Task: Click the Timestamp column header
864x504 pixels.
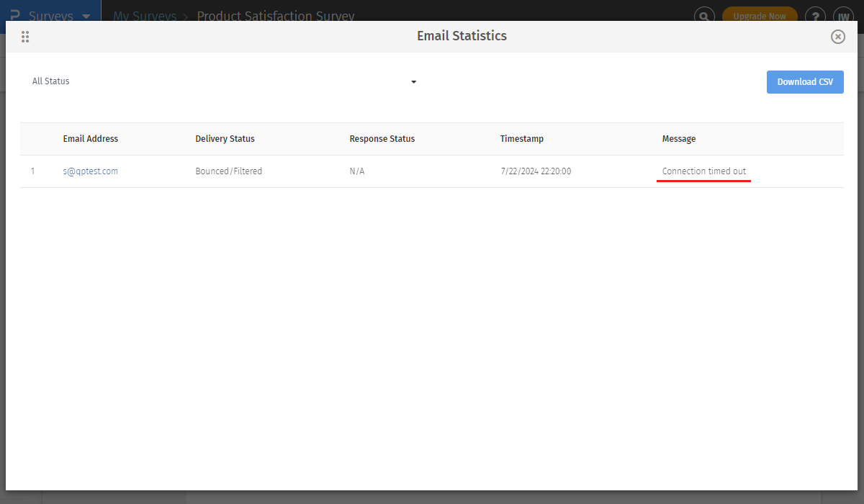Action: (522, 139)
